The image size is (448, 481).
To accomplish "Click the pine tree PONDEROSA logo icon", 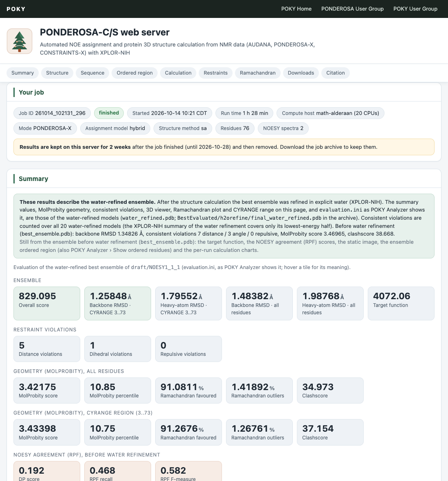I will [20, 41].
